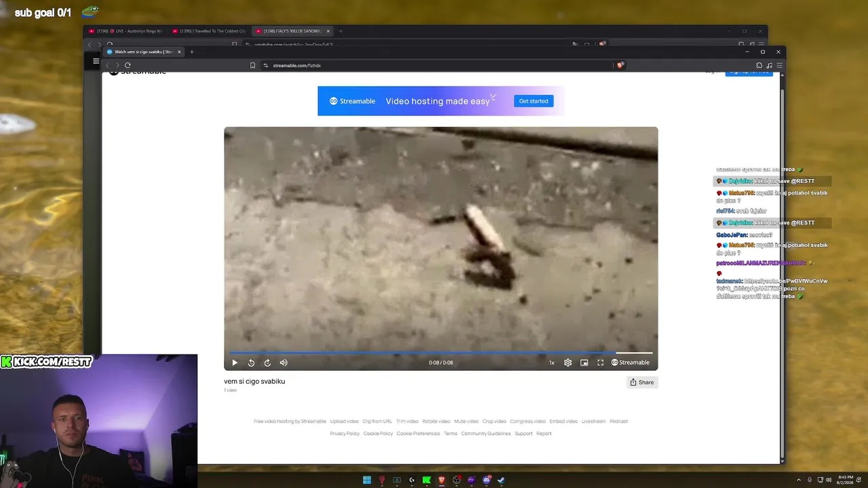Click the Share button below the video
Viewport: 868px width, 488px height.
[x=642, y=382]
